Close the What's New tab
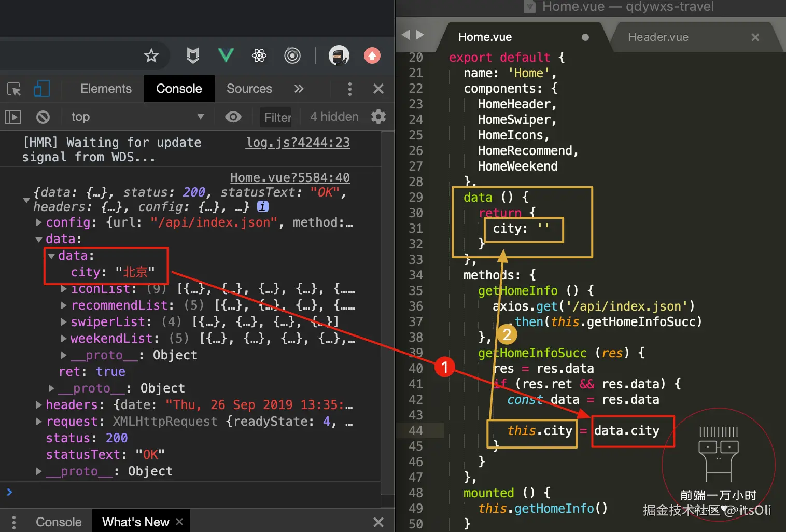This screenshot has width=786, height=532. tap(179, 522)
